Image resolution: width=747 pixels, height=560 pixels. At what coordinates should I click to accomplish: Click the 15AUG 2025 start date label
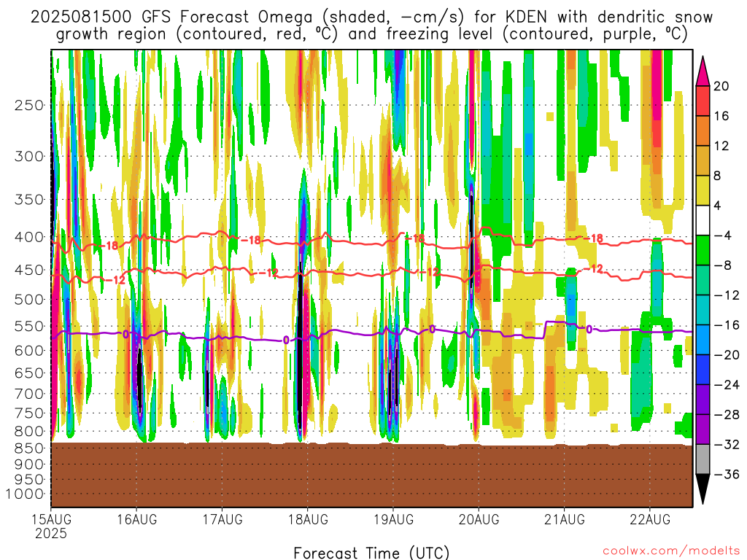pyautogui.click(x=51, y=526)
